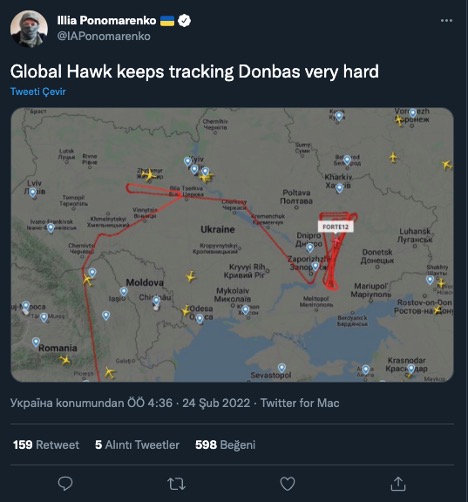This screenshot has height=502, width=468.
Task: Click the blue verified badge
Action: (184, 21)
